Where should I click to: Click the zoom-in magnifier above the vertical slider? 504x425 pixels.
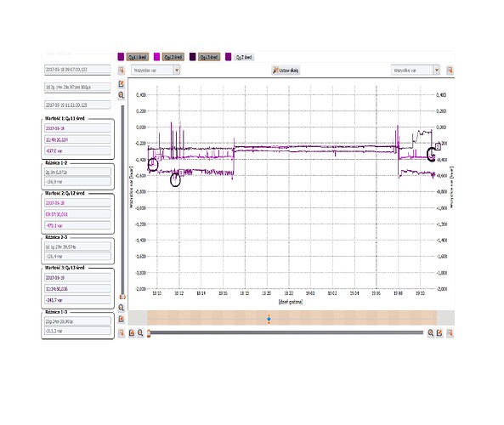tap(122, 95)
